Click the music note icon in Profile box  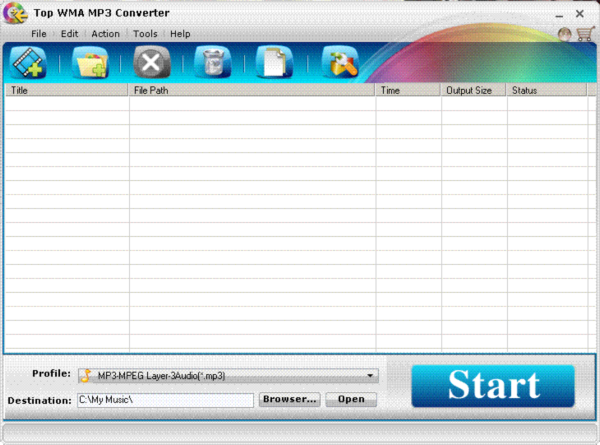tap(86, 375)
